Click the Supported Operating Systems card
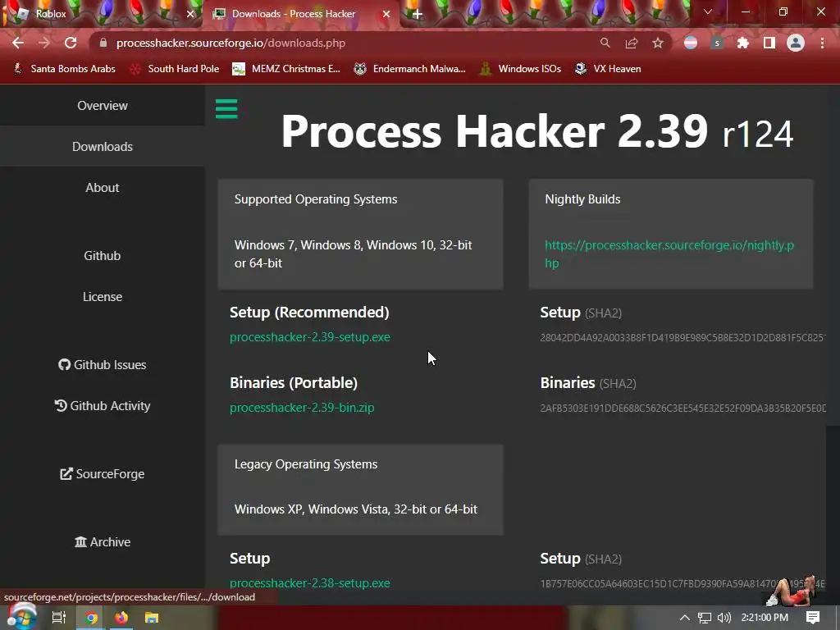The image size is (840, 630). [x=361, y=234]
